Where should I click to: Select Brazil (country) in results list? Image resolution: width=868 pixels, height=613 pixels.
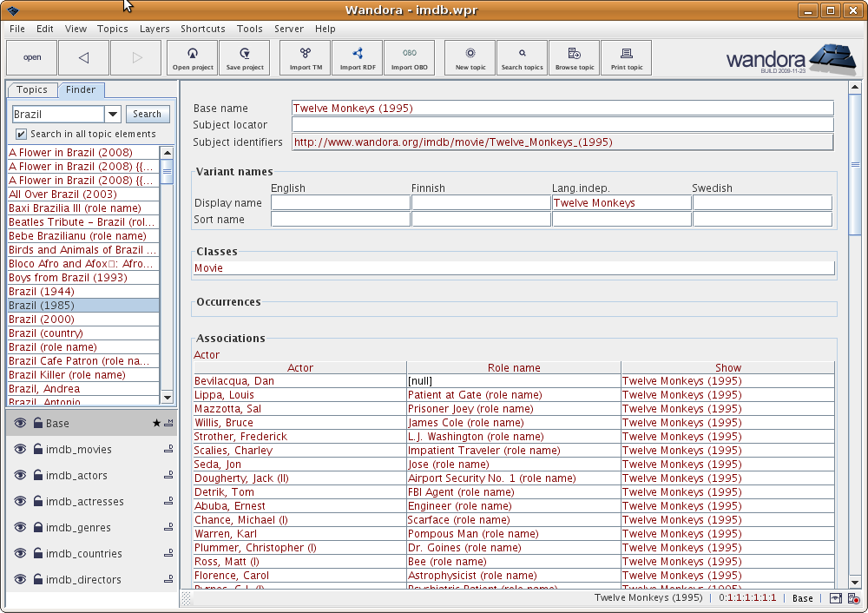pyautogui.click(x=46, y=333)
